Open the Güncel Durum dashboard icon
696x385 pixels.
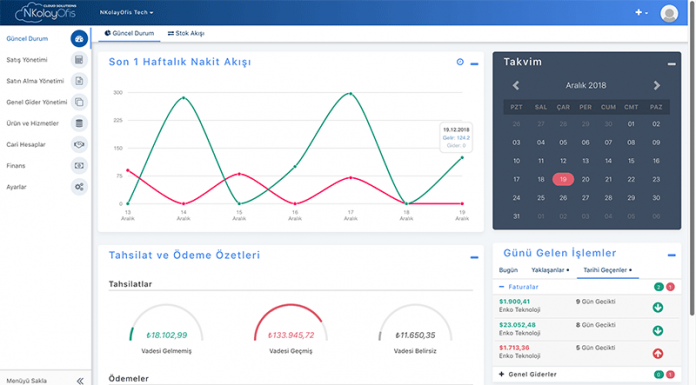tap(79, 39)
